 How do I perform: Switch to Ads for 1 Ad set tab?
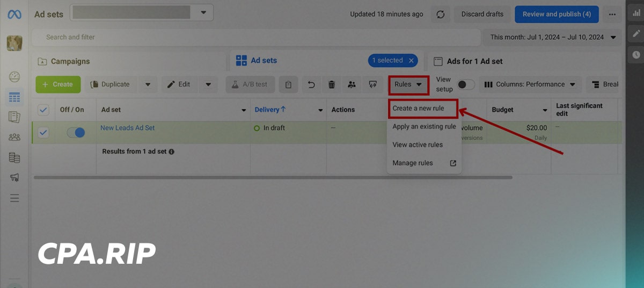pos(524,61)
